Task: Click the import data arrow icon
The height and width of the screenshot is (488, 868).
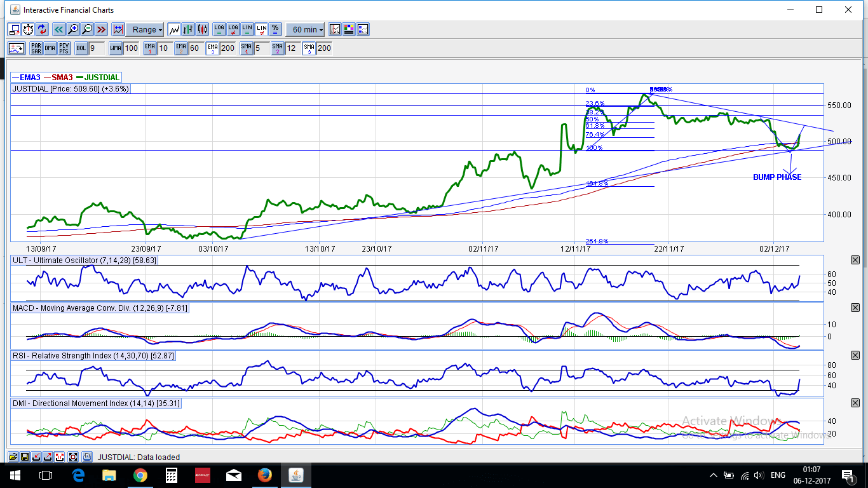Action: 36,457
